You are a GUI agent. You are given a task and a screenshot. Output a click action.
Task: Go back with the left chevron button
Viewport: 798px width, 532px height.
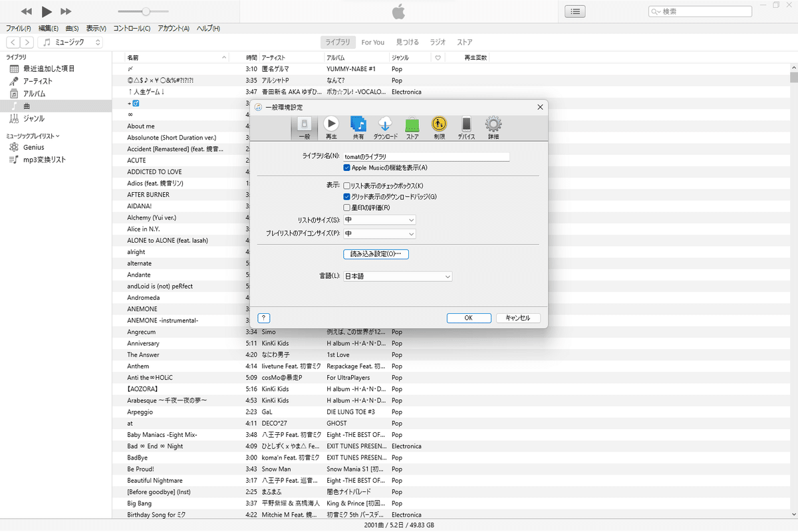coord(13,43)
